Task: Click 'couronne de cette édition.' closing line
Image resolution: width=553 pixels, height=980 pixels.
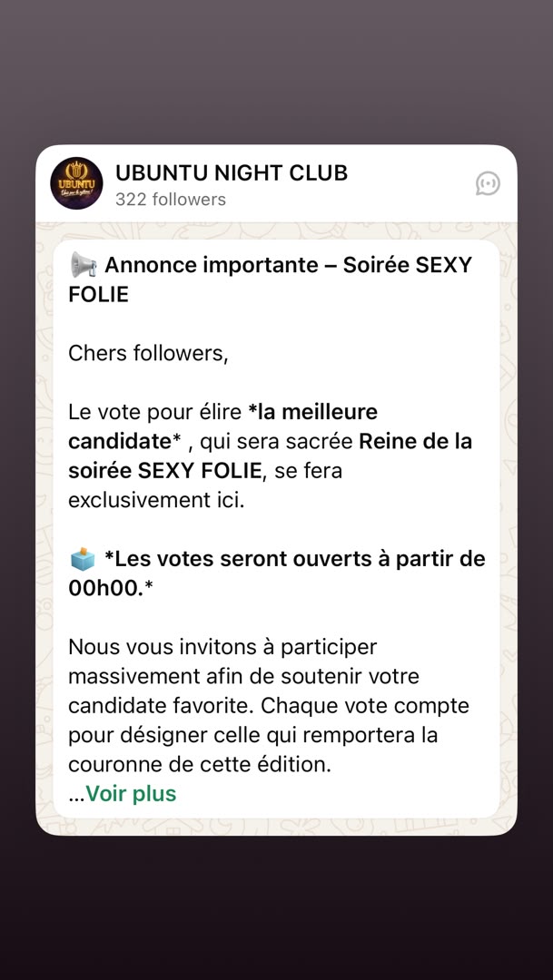Action: coord(200,764)
